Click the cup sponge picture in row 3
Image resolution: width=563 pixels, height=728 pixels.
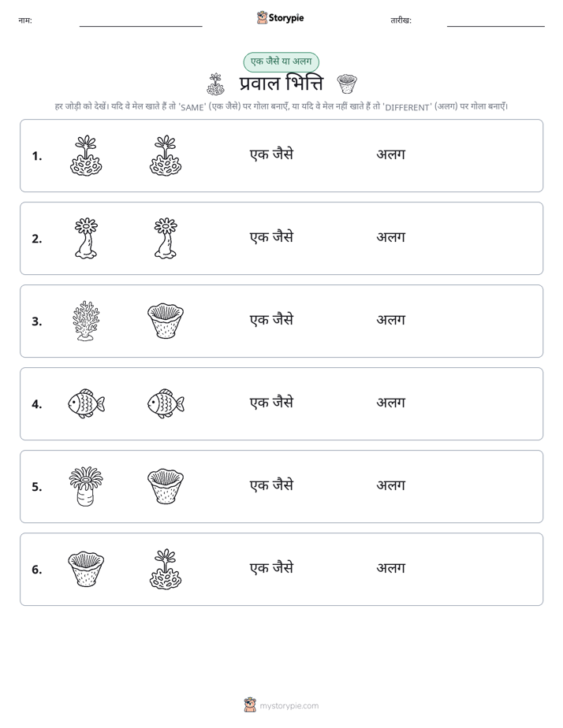coord(166,321)
